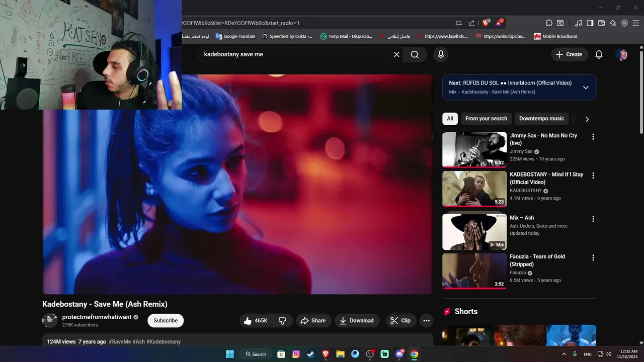Open the account avatar menu

621,54
